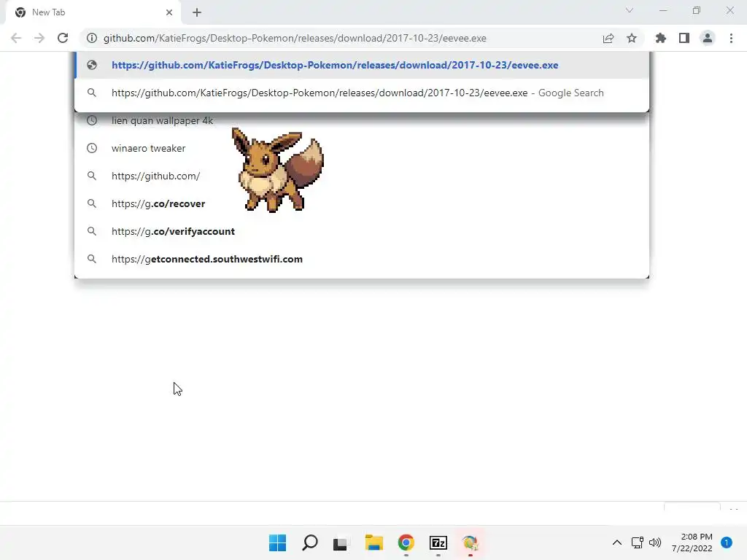
Task: View site information icon in address bar
Action: point(91,38)
